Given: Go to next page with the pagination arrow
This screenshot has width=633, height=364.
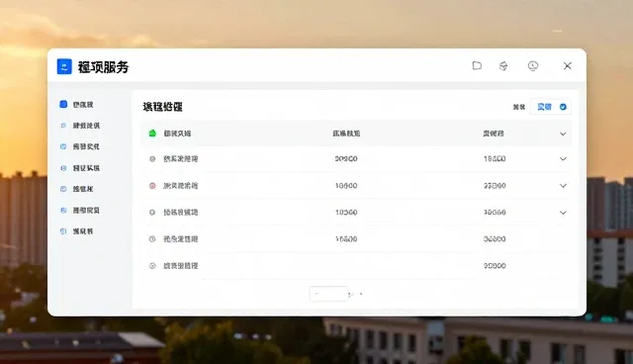Looking at the screenshot, I should [x=351, y=294].
